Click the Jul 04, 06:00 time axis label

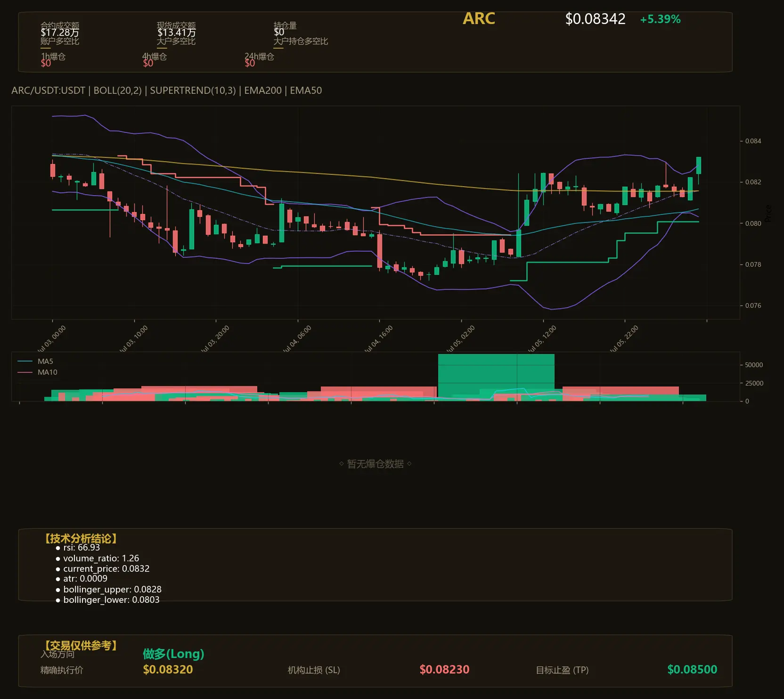[x=297, y=338]
